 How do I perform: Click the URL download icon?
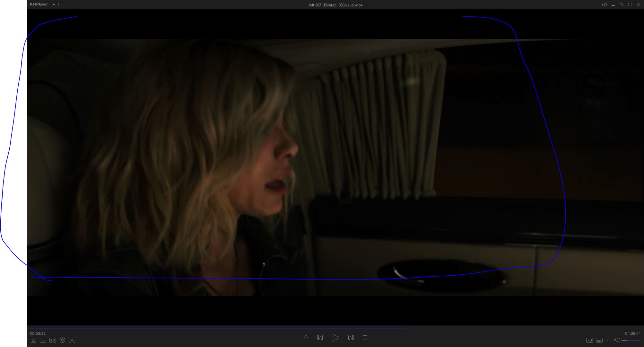pyautogui.click(x=43, y=340)
